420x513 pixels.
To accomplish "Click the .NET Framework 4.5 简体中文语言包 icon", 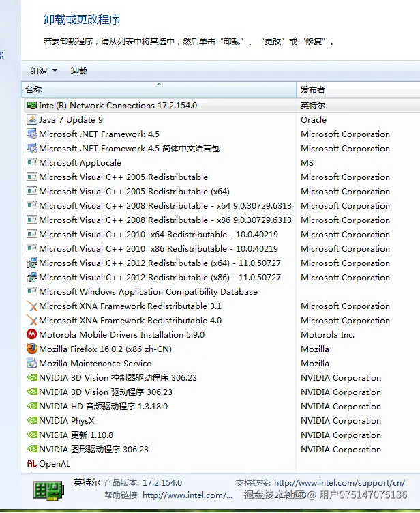I will (32, 148).
